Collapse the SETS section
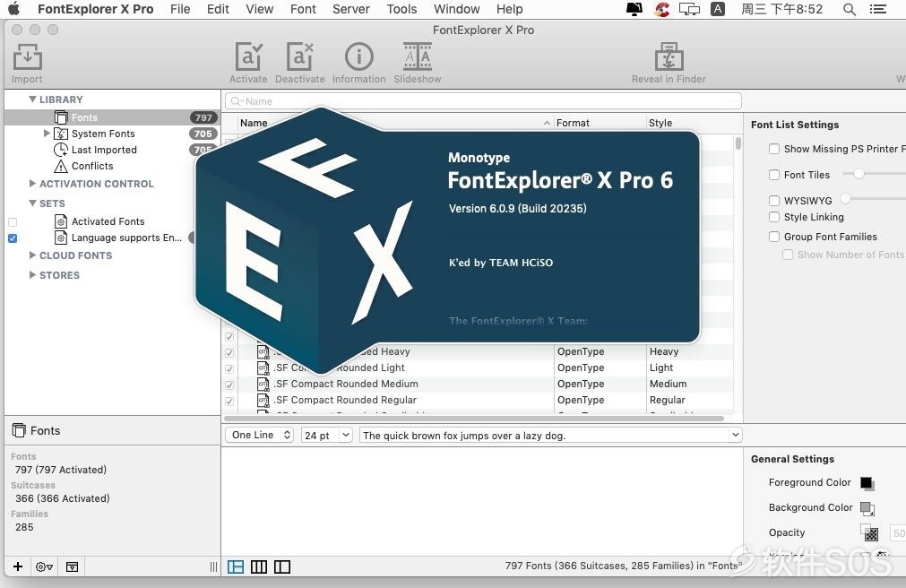Image resolution: width=906 pixels, height=588 pixels. [33, 203]
